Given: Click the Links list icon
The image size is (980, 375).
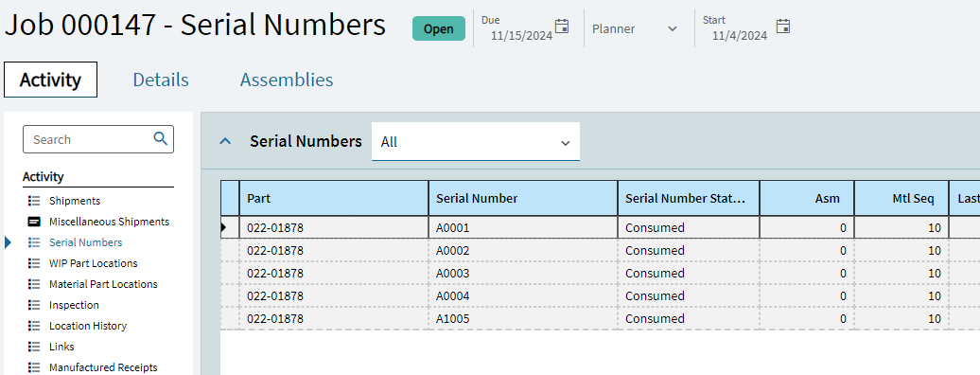Looking at the screenshot, I should click(x=34, y=347).
